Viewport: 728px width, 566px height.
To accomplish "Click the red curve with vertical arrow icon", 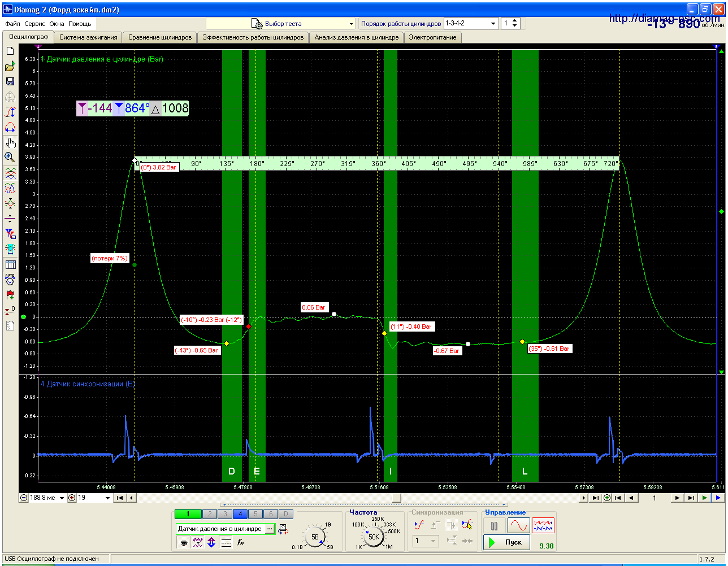I will tap(10, 112).
